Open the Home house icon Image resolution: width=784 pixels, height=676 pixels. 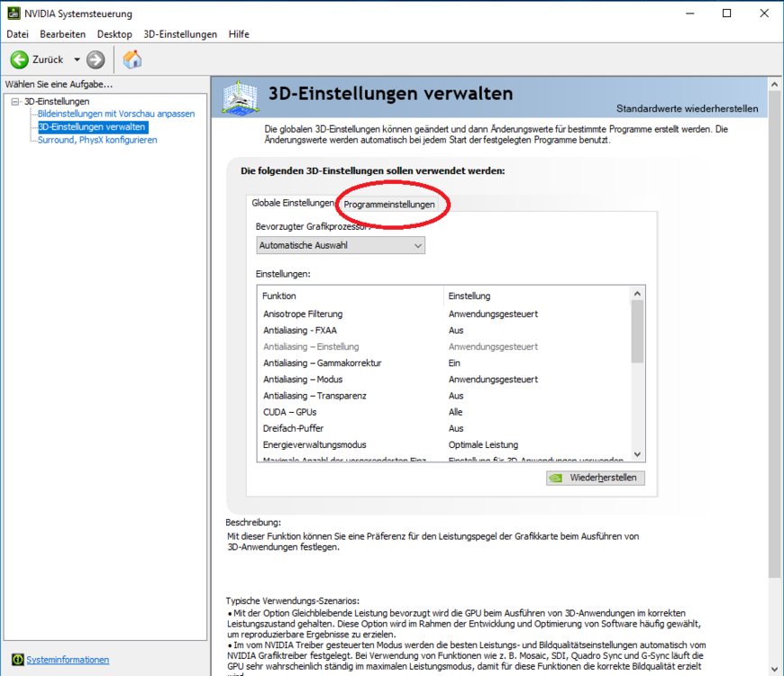(x=132, y=59)
